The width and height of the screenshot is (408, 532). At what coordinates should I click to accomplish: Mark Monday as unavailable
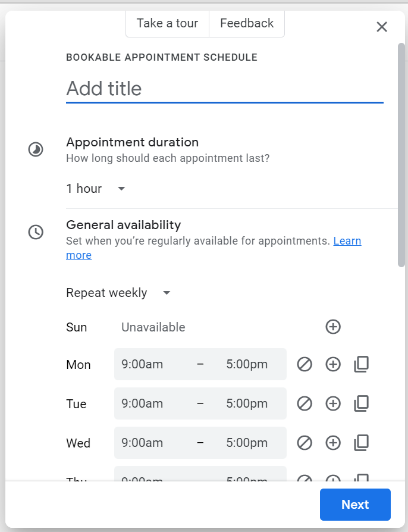pyautogui.click(x=305, y=364)
